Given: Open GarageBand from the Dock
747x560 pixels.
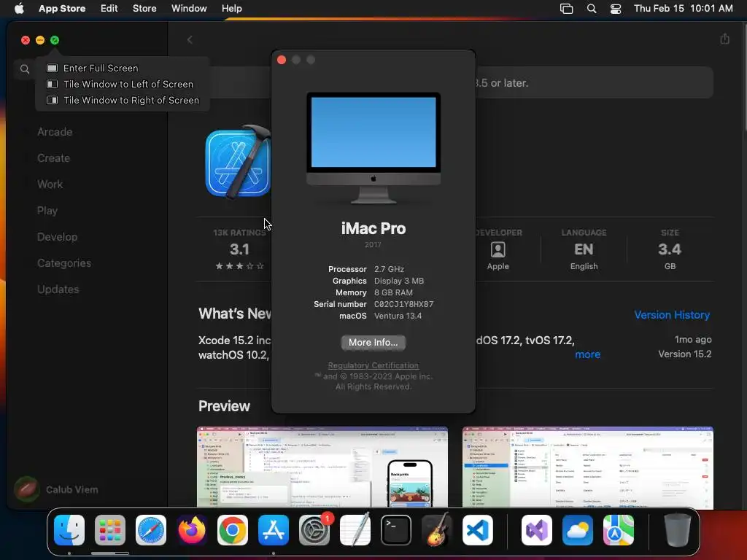Looking at the screenshot, I should 437,530.
